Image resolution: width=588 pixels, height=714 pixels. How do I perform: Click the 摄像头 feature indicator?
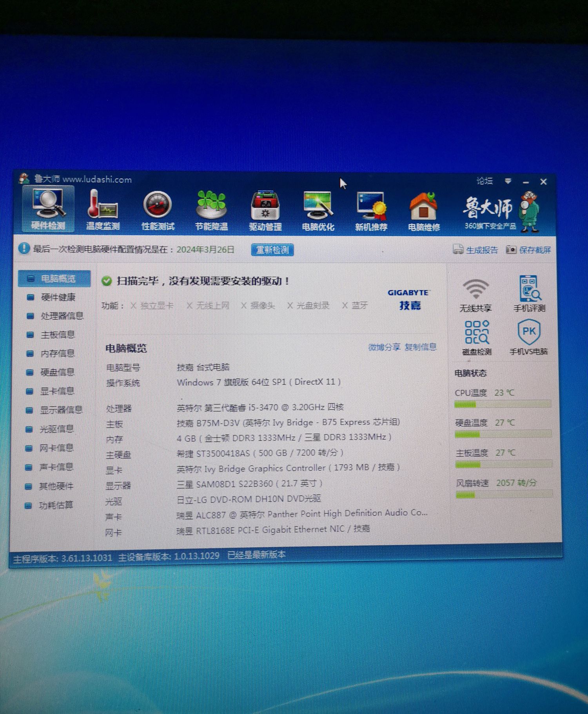tap(258, 306)
